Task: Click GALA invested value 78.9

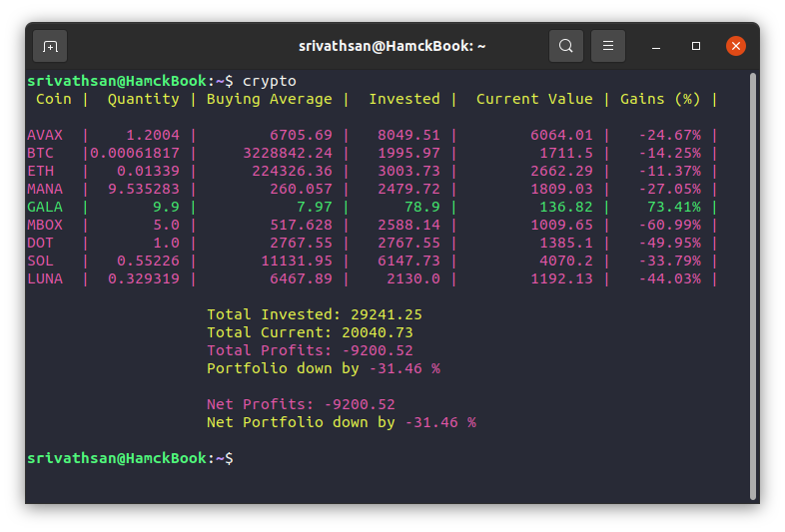Action: tap(422, 208)
